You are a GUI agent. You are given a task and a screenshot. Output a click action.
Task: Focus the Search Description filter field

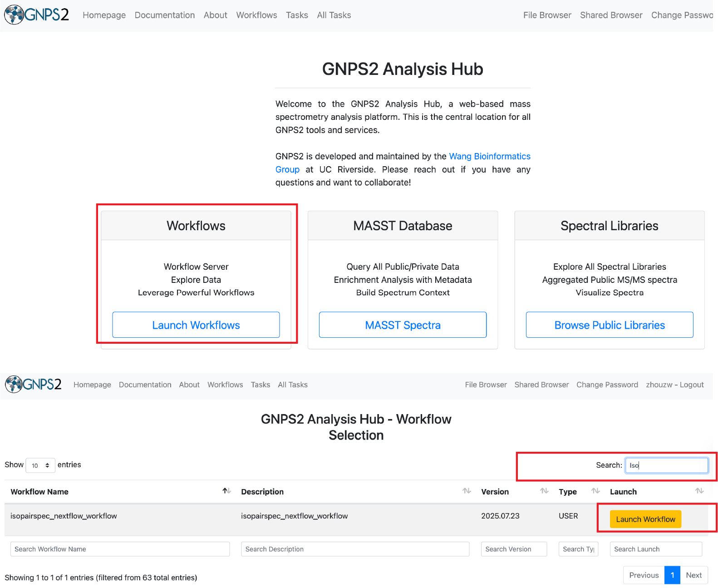pos(355,549)
